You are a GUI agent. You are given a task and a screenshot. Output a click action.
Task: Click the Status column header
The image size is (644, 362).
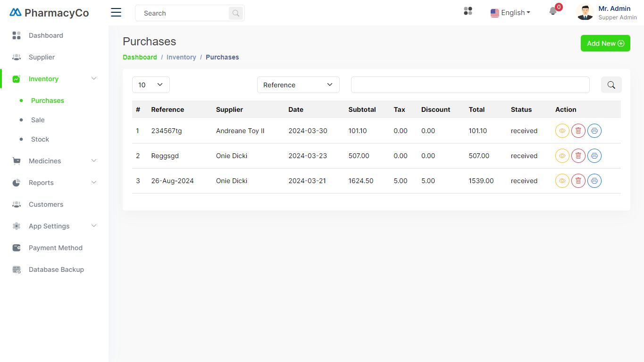click(x=521, y=109)
